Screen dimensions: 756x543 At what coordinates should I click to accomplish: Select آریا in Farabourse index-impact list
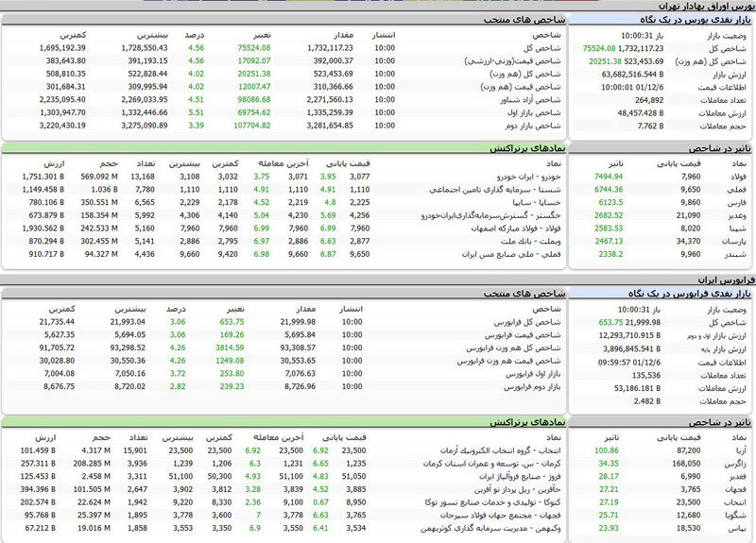coord(740,451)
